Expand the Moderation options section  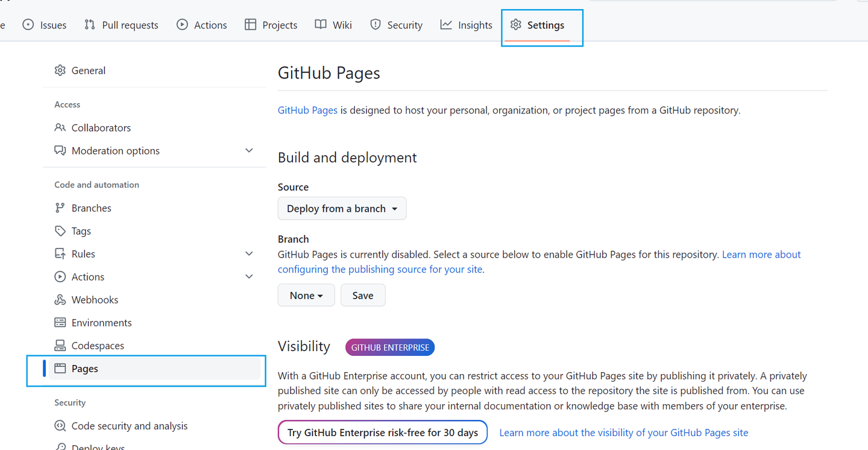coord(249,150)
